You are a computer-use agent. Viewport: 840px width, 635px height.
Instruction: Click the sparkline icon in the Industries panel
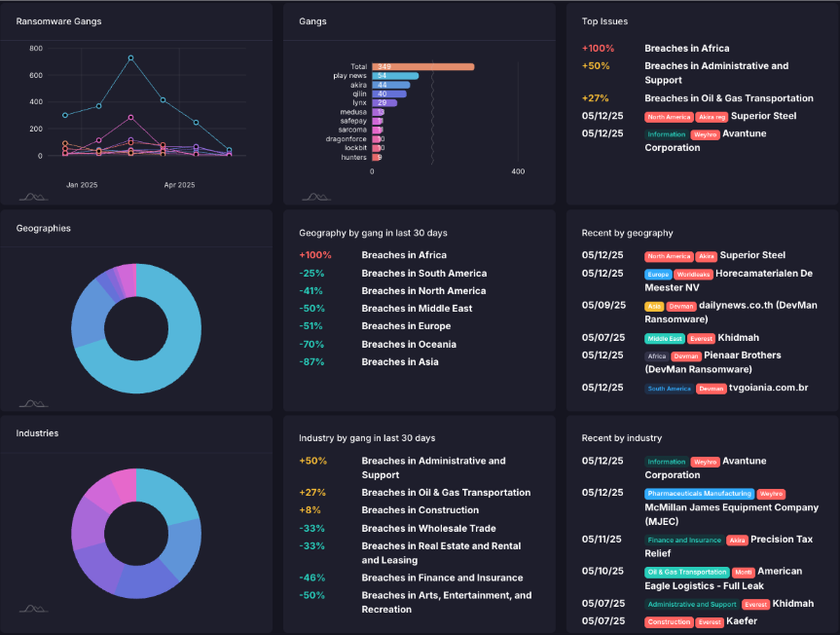pyautogui.click(x=30, y=606)
